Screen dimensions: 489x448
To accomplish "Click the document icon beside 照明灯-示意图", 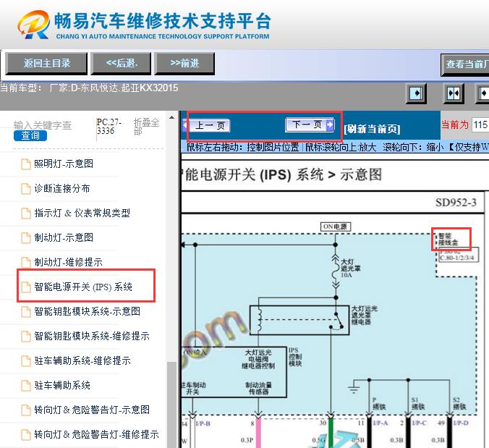I will tap(26, 164).
